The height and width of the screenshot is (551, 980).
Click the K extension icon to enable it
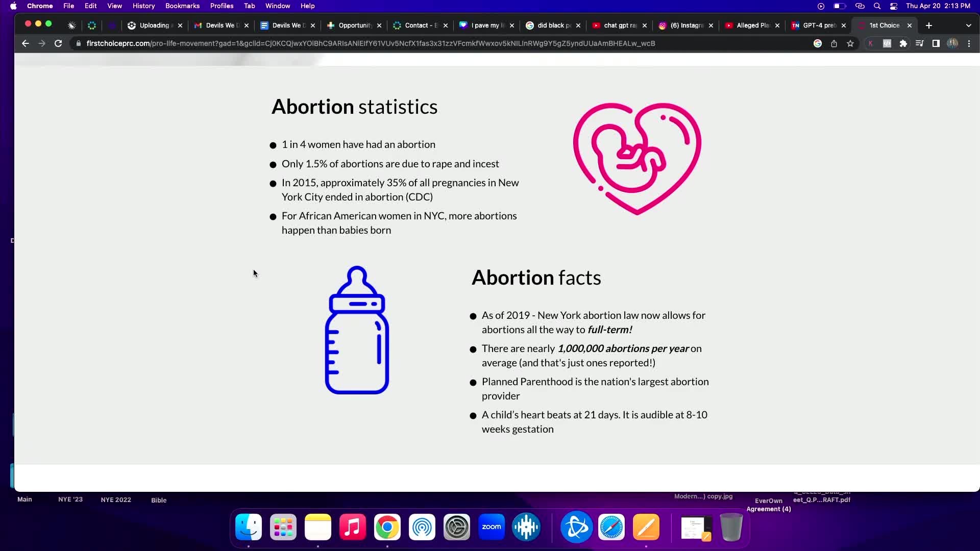point(871,44)
